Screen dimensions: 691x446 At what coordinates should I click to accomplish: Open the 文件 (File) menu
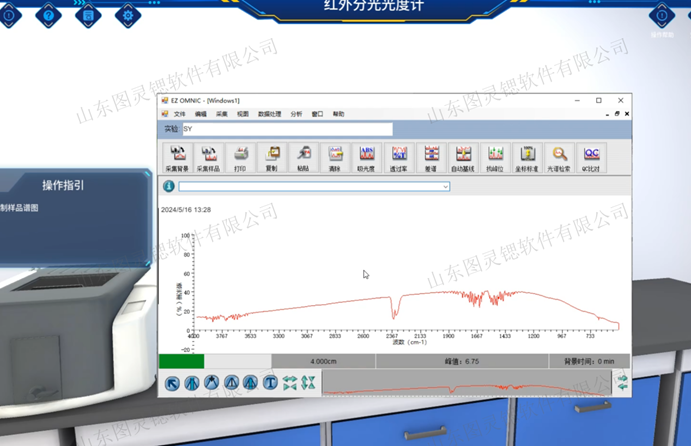[x=180, y=114]
